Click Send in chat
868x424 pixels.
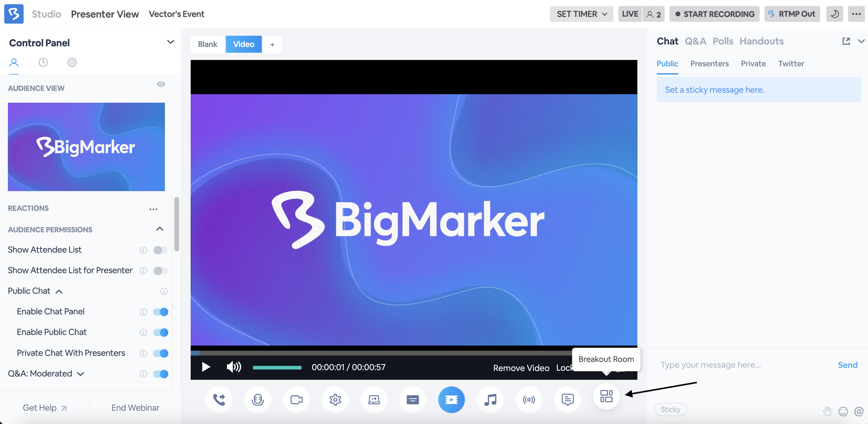click(847, 365)
